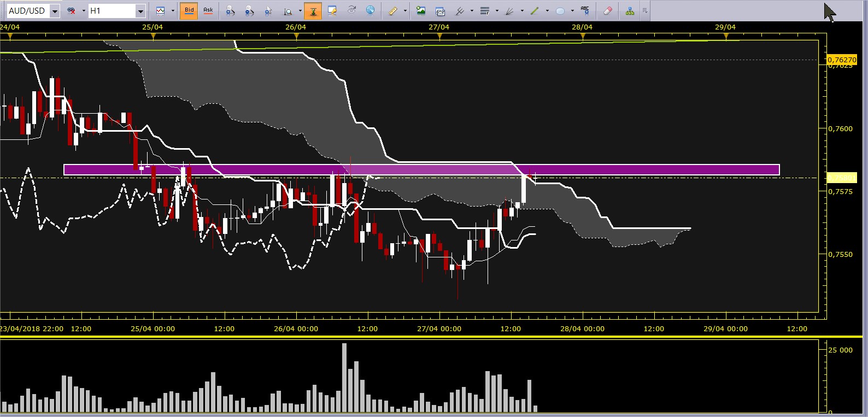Viewport: 868px width, 417px height.
Task: Open the toolbar overflow options handle
Action: [645, 10]
